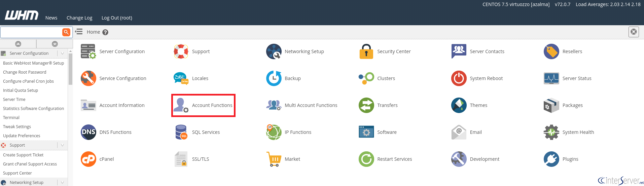Open the IP Functions globe icon
The width and height of the screenshot is (644, 186).
[x=274, y=132]
